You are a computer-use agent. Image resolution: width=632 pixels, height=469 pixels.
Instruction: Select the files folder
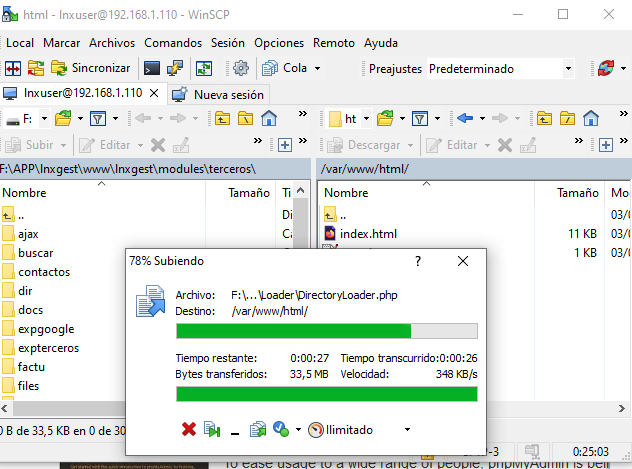point(28,386)
